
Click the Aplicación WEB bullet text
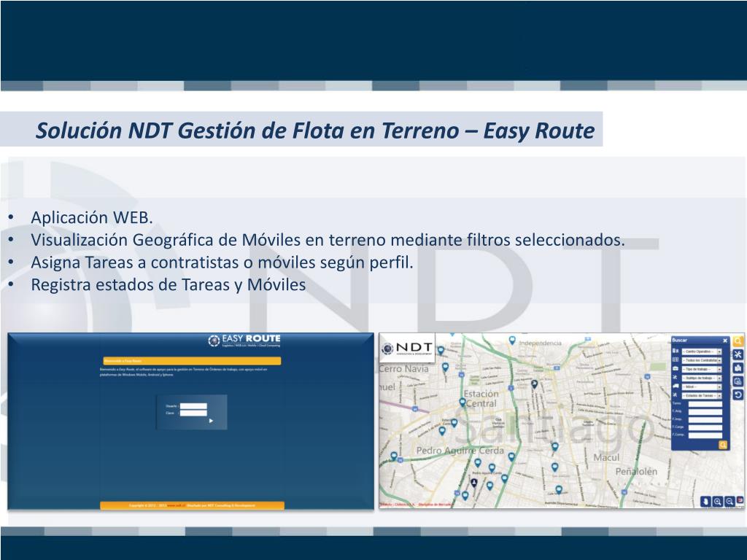tap(91, 217)
